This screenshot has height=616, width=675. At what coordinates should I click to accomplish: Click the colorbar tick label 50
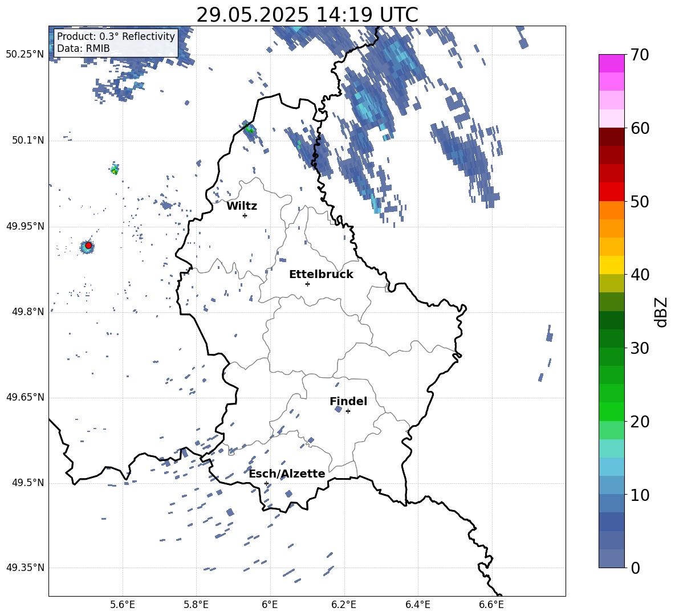[x=640, y=201]
